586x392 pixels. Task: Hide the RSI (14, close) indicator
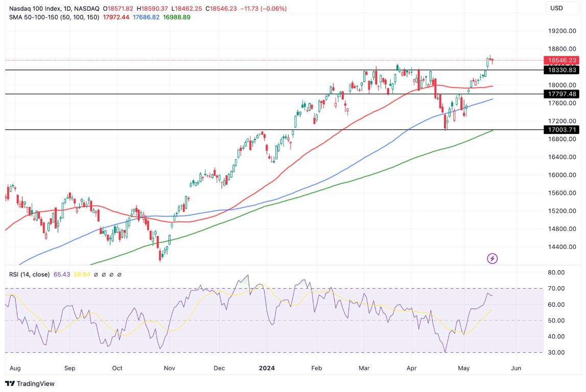coord(31,274)
